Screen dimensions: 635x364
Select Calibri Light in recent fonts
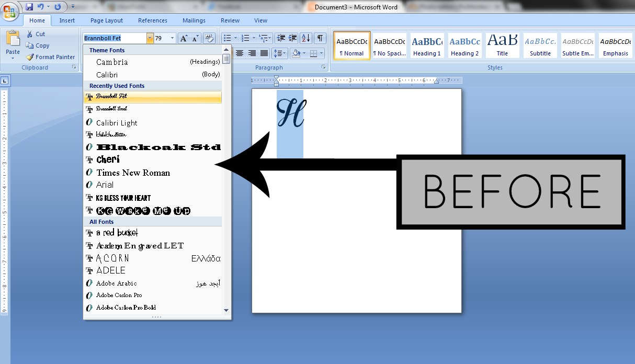pos(153,122)
